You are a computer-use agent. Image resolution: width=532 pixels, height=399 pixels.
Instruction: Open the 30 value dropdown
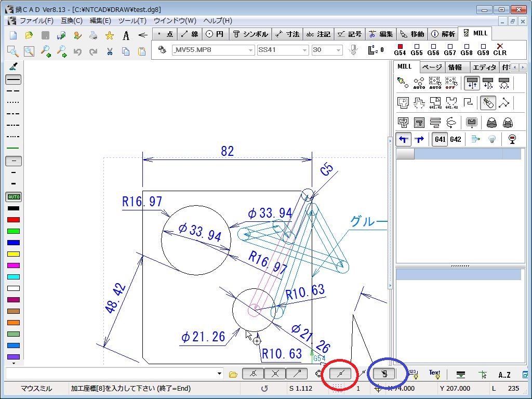coord(338,50)
